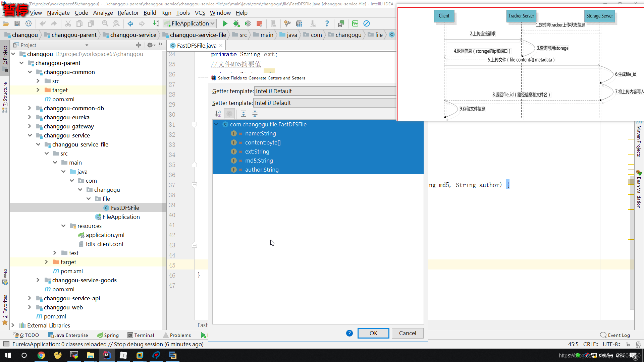
Task: Open Project Structure icon
Action: tap(299, 23)
